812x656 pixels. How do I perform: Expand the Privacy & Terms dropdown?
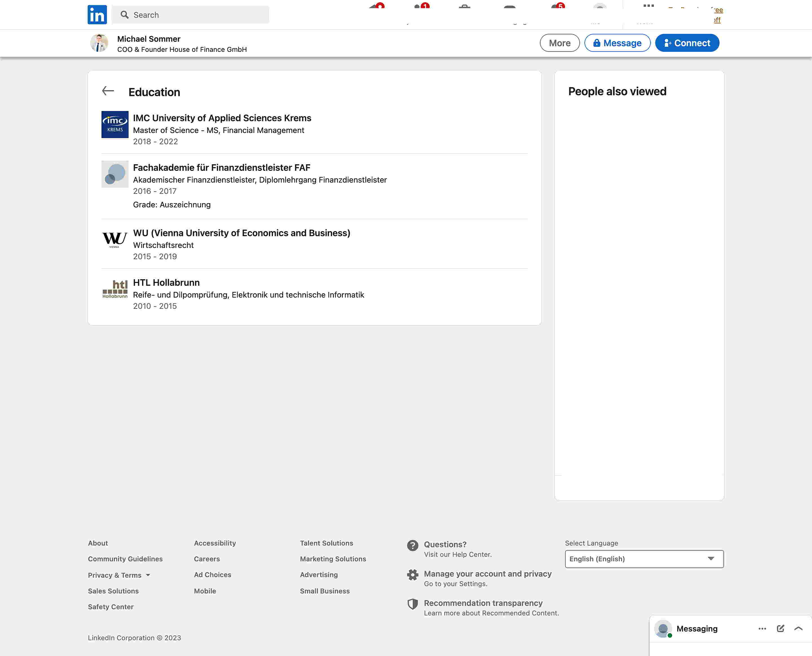click(119, 575)
